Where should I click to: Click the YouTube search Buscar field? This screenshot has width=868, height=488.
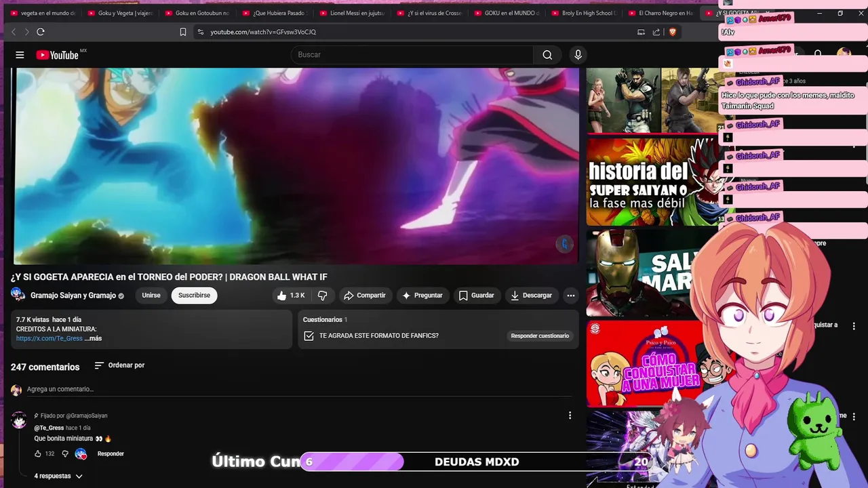click(x=414, y=55)
